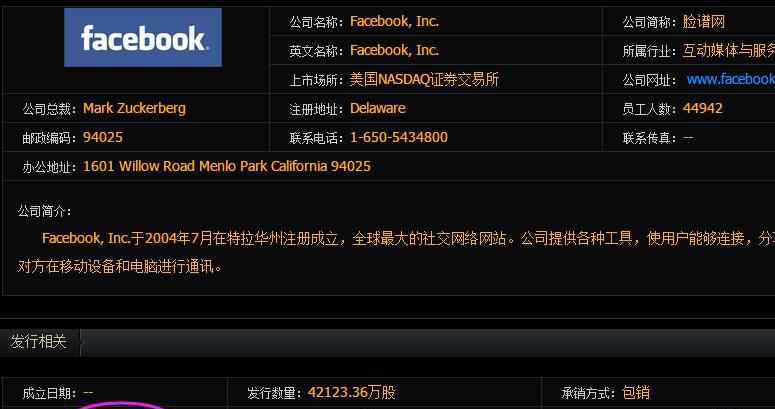Select the employee count 44942 value

(702, 108)
